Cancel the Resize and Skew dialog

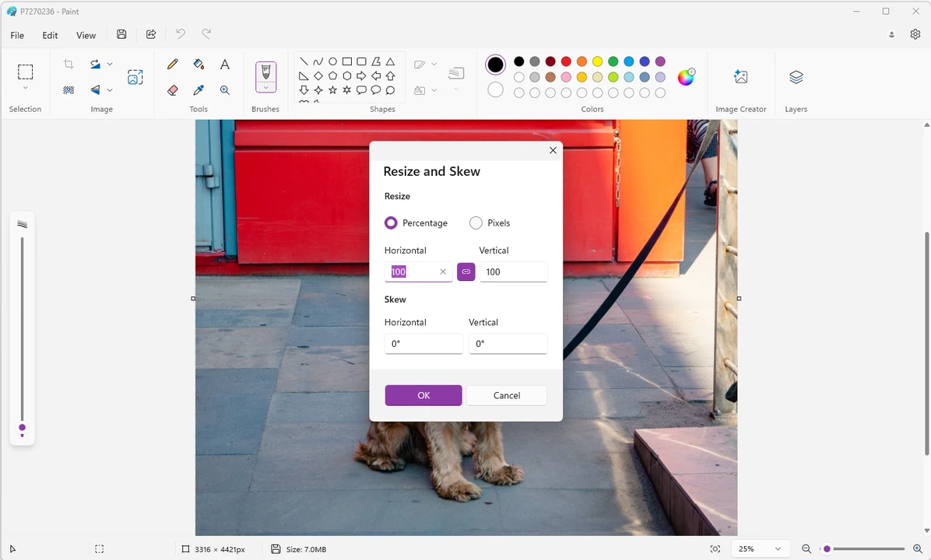[506, 395]
